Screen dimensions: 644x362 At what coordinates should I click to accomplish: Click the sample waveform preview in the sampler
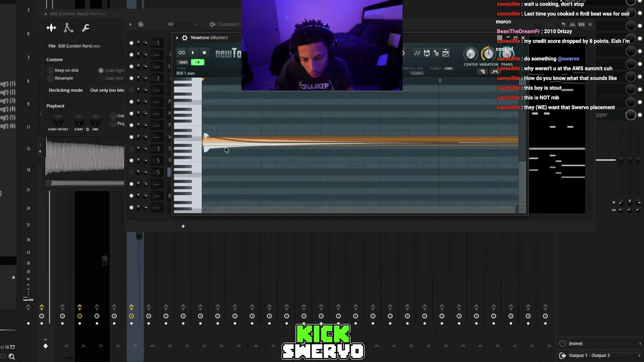click(85, 157)
